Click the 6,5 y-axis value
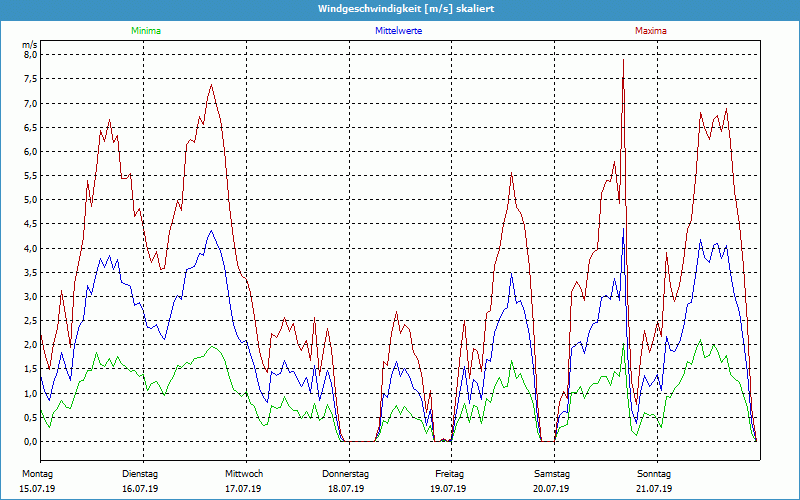800x500 pixels. [31, 127]
